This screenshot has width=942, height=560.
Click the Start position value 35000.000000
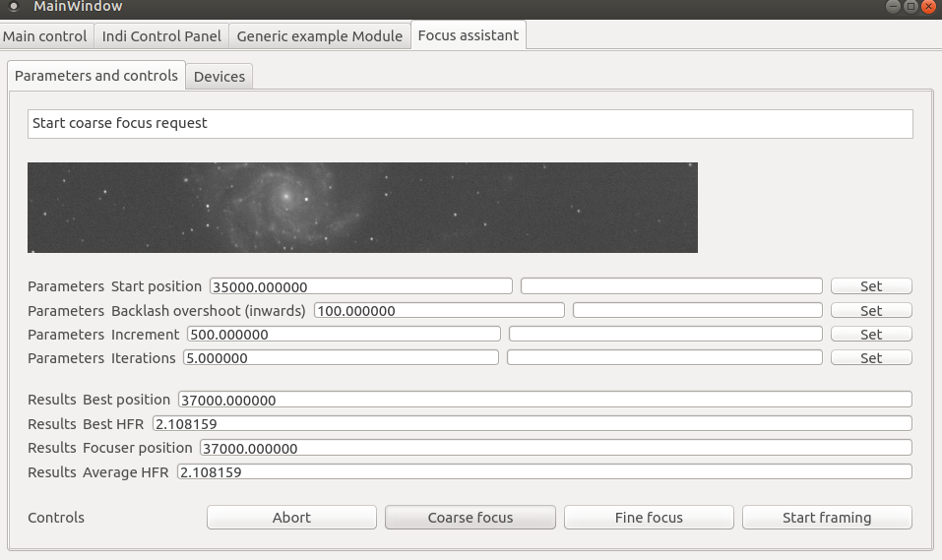[x=361, y=286]
